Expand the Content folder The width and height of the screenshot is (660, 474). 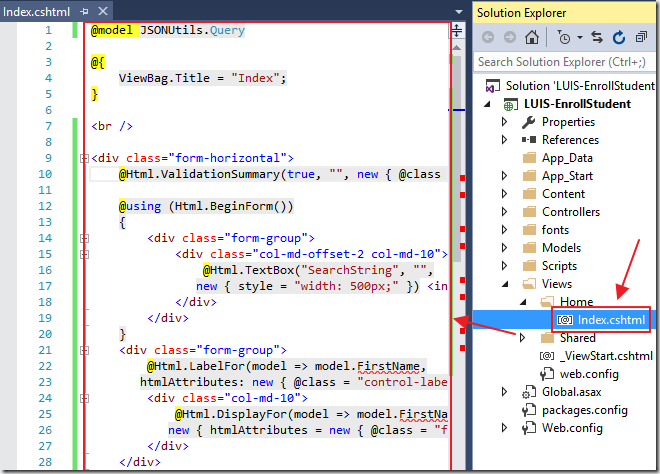pyautogui.click(x=505, y=194)
